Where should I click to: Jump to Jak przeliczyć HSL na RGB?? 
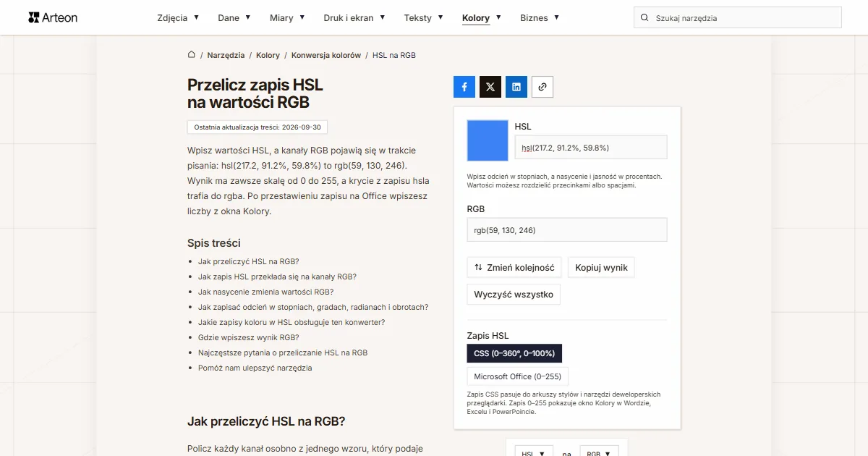249,261
